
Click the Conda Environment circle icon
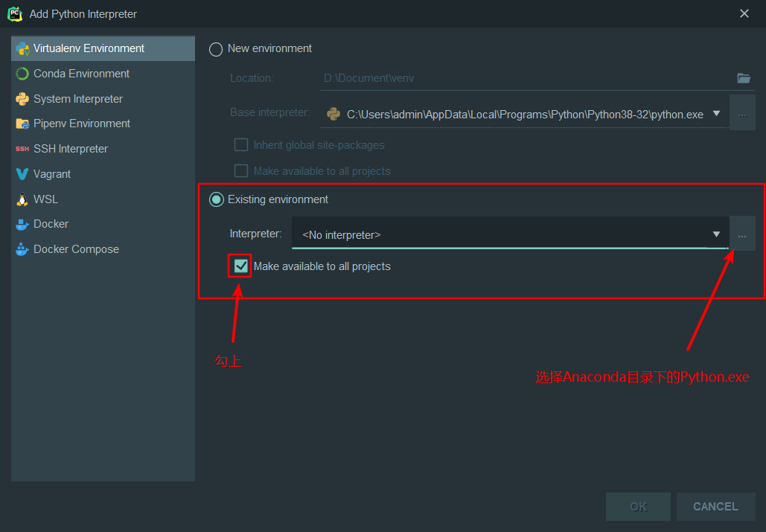point(22,74)
